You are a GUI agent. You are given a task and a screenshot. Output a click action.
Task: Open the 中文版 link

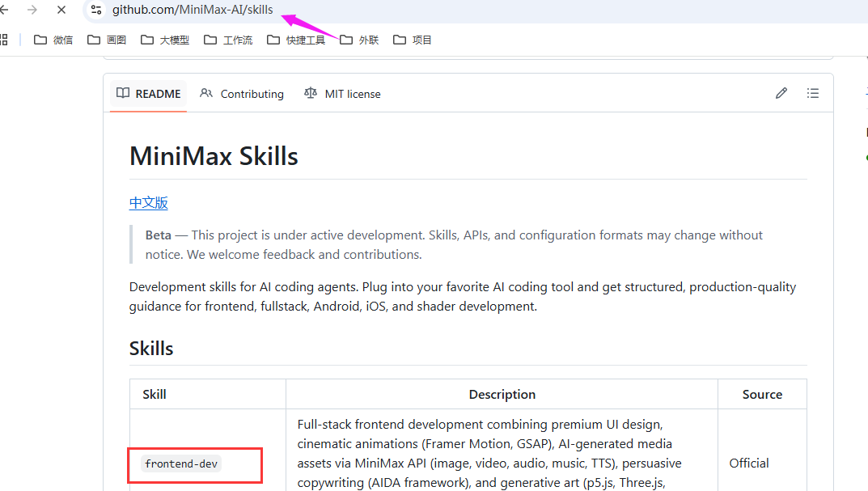click(148, 202)
